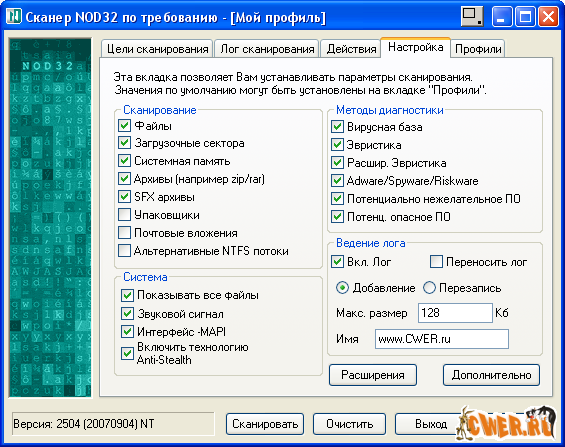Go to the Действия tab
The image size is (565, 447).
pyautogui.click(x=351, y=49)
